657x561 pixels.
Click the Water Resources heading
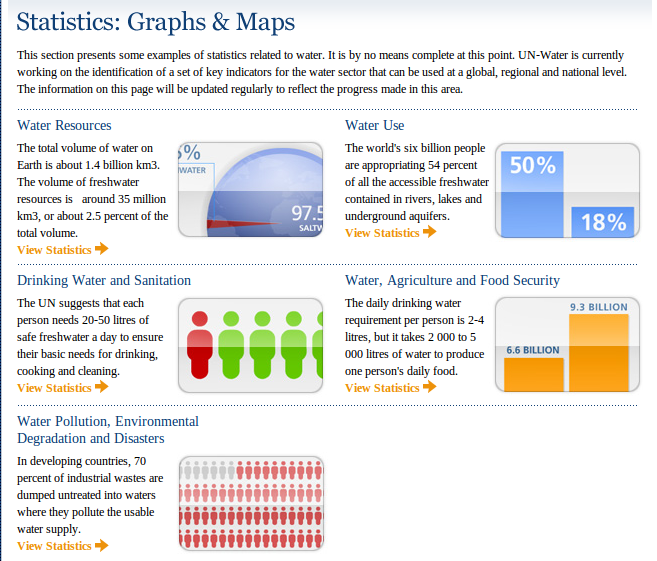pyautogui.click(x=64, y=125)
